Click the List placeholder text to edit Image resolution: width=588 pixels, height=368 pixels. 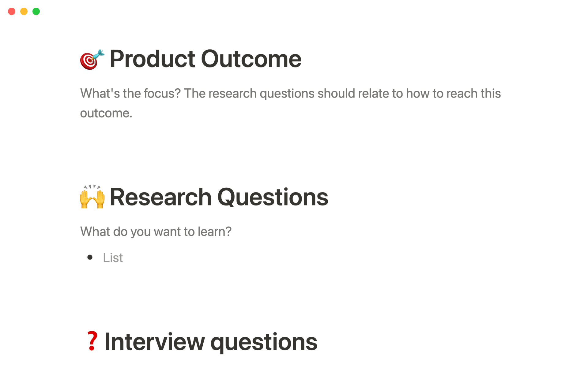point(113,257)
